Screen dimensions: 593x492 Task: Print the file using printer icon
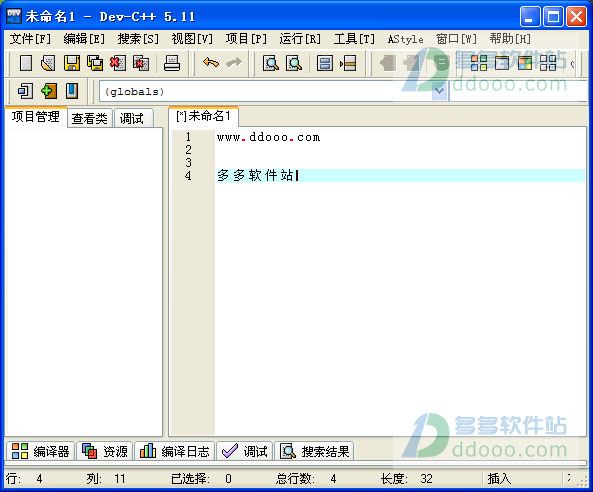pos(172,63)
